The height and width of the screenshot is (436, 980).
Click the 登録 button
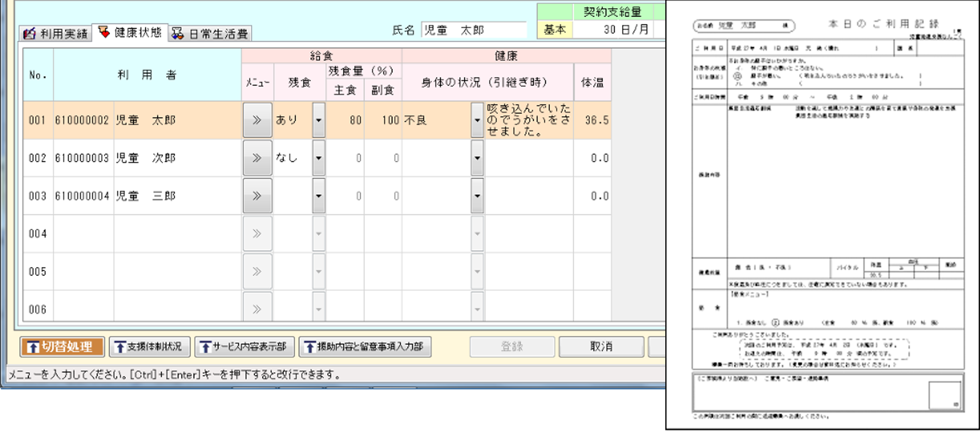pyautogui.click(x=512, y=347)
